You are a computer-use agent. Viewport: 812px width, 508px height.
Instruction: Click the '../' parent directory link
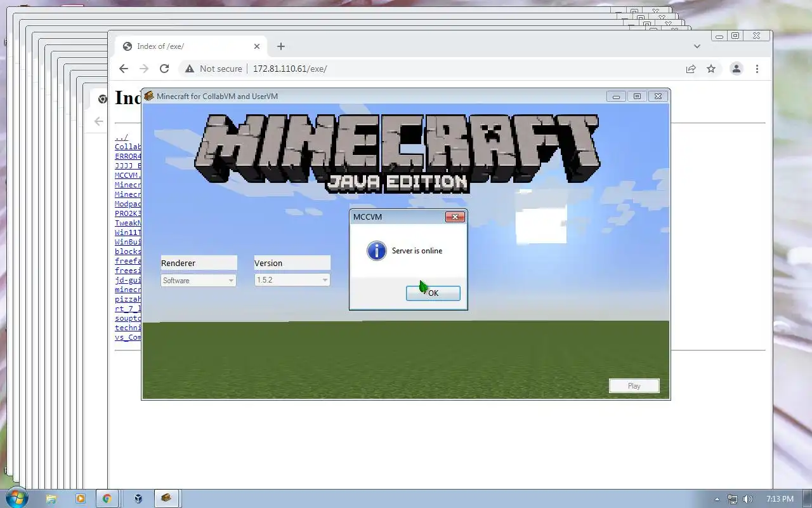[x=121, y=137]
